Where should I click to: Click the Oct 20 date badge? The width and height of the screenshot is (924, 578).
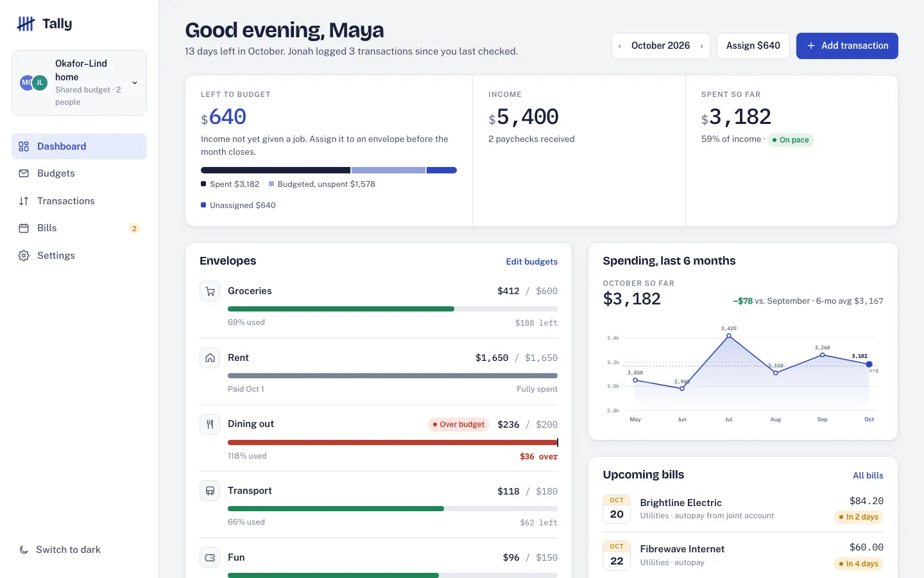(x=617, y=509)
